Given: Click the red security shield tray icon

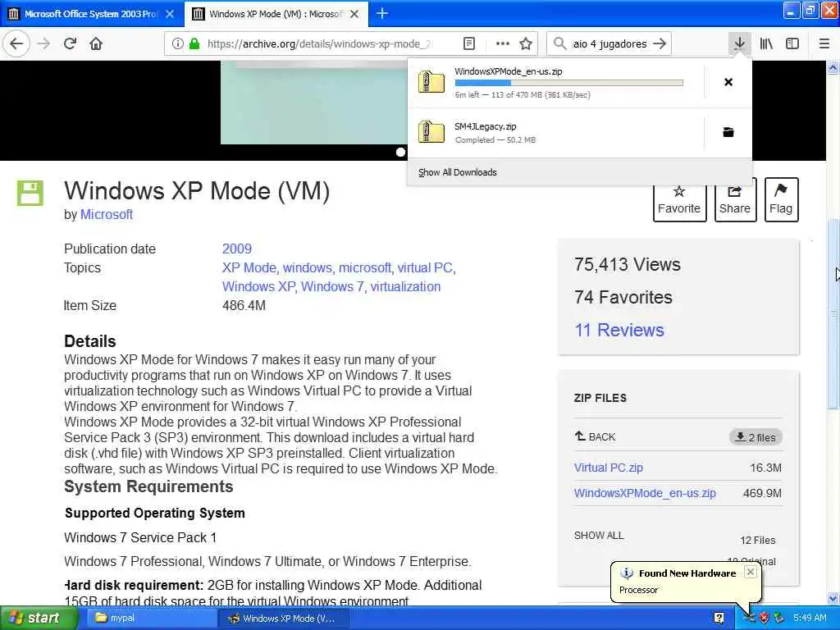Looking at the screenshot, I should coord(765,618).
